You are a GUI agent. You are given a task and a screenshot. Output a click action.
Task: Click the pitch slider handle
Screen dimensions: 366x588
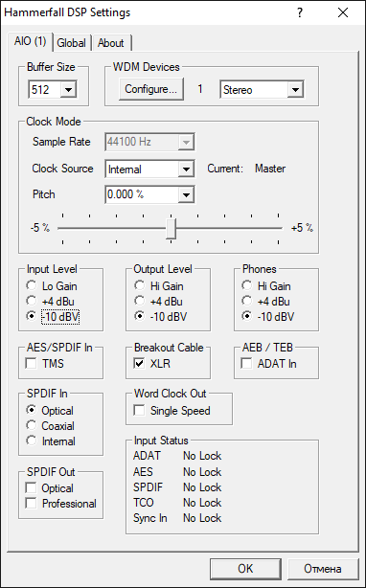(171, 228)
